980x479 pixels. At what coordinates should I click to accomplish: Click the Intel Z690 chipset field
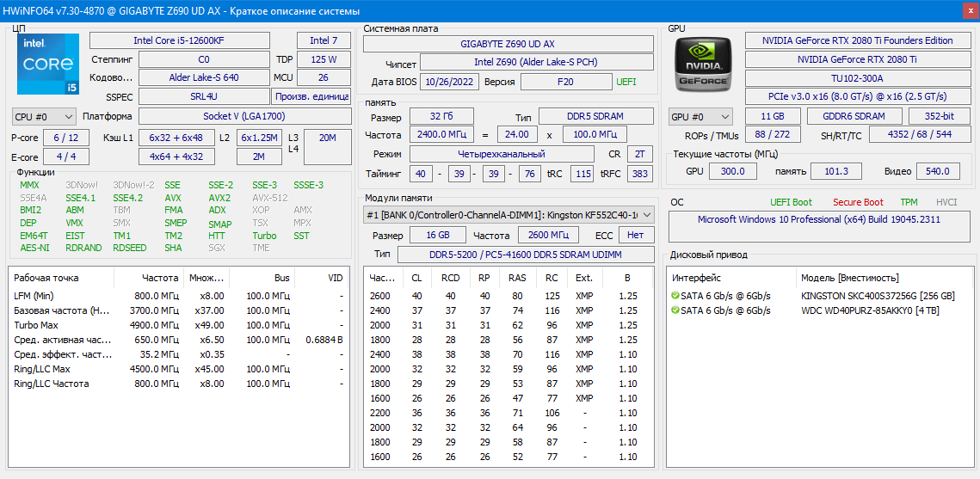536,63
